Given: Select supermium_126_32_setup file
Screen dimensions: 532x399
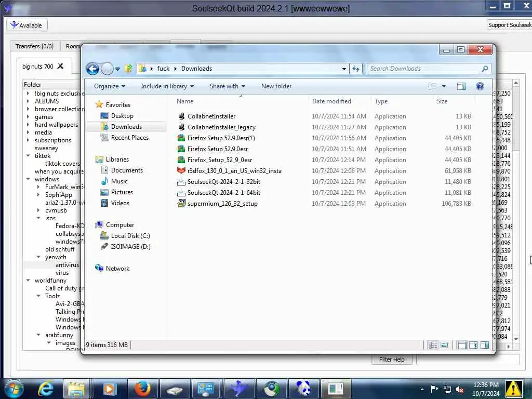Looking at the screenshot, I should (x=222, y=204).
